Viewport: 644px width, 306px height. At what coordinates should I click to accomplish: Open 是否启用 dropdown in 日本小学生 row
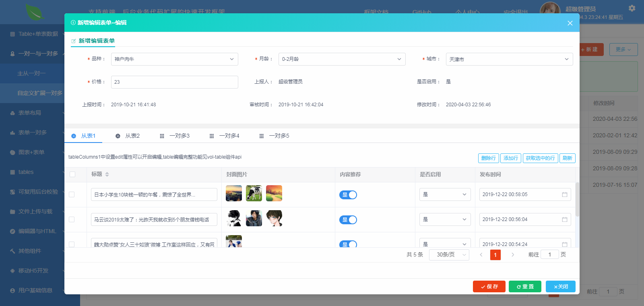[445, 194]
